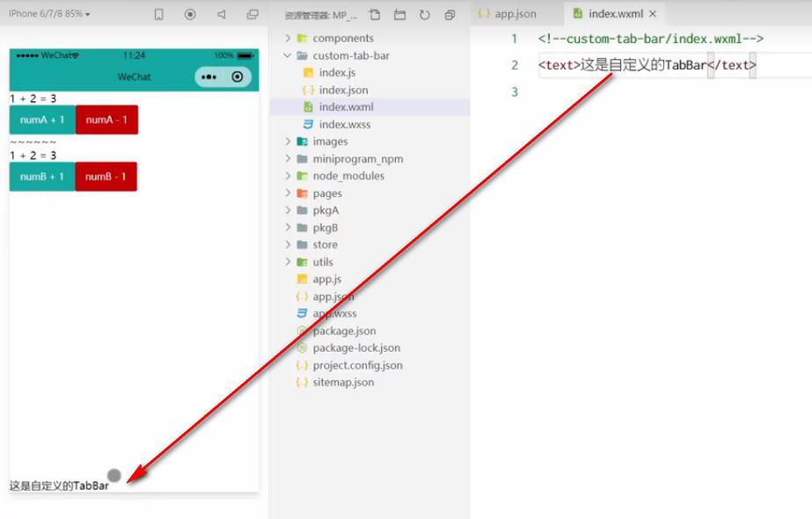Image resolution: width=812 pixels, height=519 pixels.
Task: Open sitemap.json in the file tree
Action: click(x=343, y=383)
